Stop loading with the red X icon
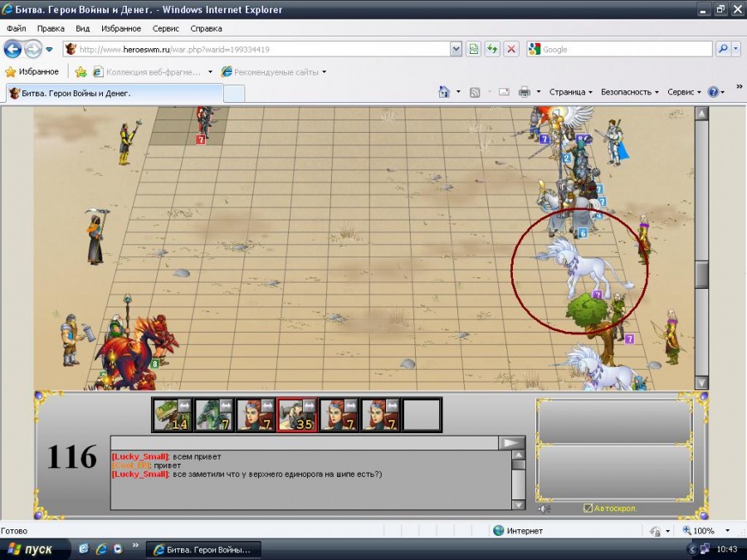747x560 pixels. 511,49
